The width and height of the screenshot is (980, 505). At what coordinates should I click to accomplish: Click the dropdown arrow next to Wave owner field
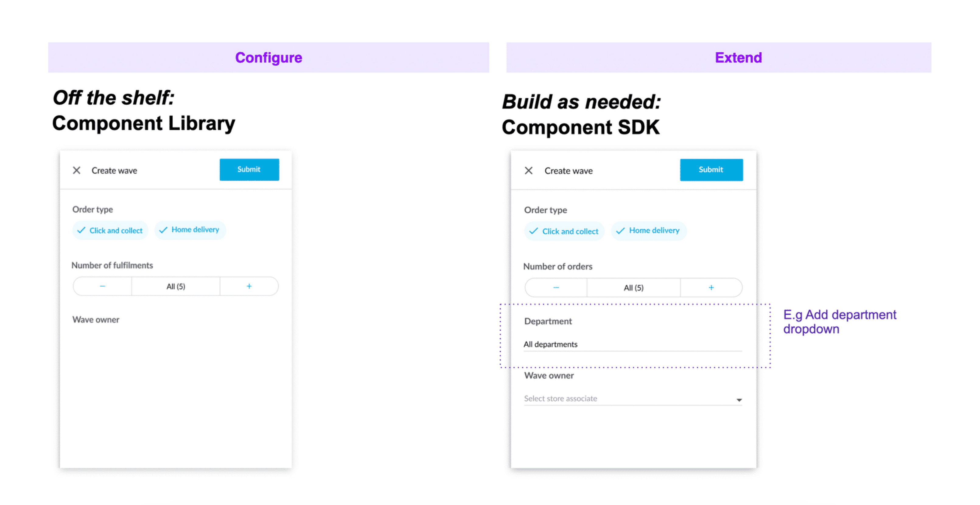click(x=738, y=400)
